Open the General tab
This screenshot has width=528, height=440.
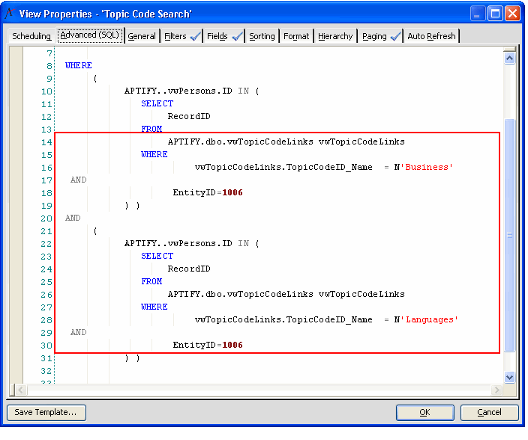pyautogui.click(x=141, y=36)
